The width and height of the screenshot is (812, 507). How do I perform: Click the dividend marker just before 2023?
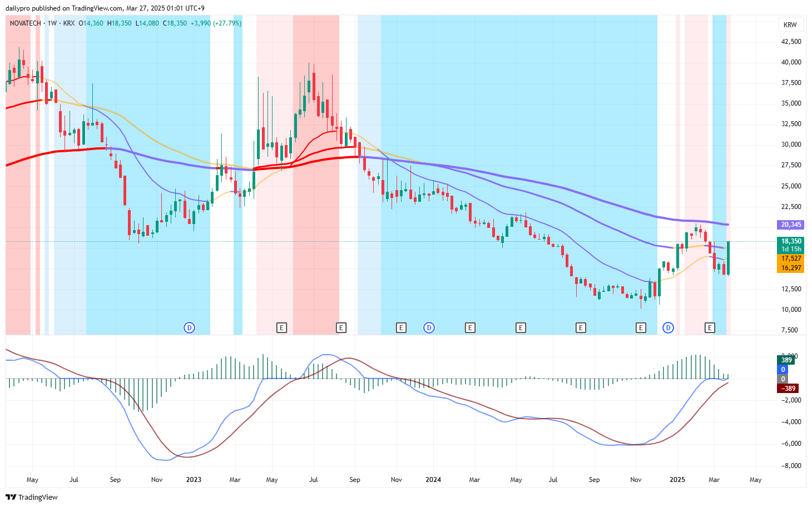pos(190,328)
